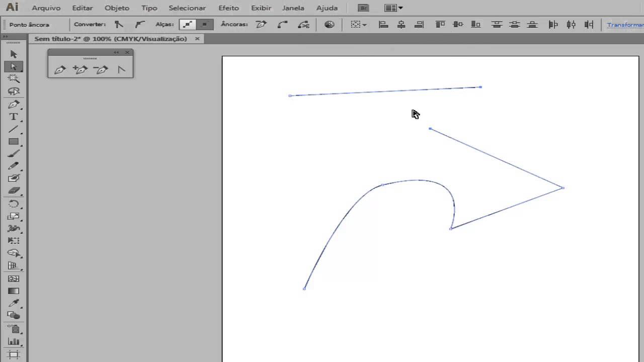Click Vertical Distribute Bottom icon
This screenshot has height=362, width=644.
coord(532,24)
